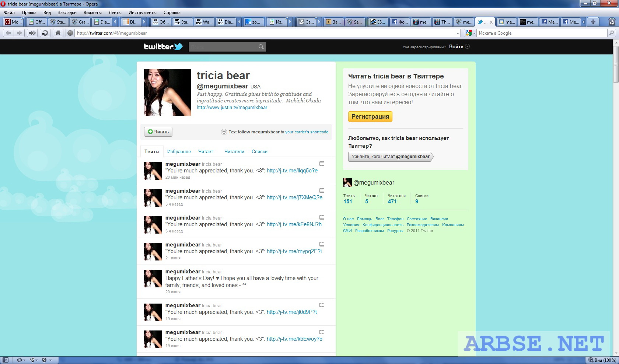Click the reply icon on the first 19 июня tweet
Viewport: 619px width, 364px height.
point(322,305)
